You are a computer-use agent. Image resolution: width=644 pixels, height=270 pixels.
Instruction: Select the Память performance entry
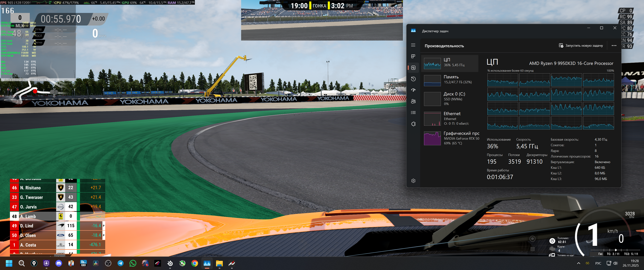(x=449, y=80)
